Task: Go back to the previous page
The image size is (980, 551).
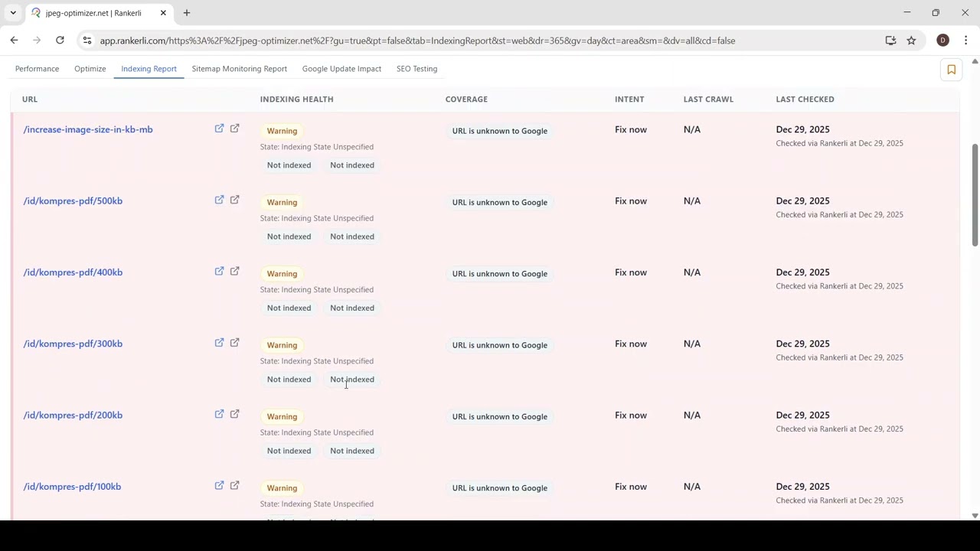Action: 15,41
